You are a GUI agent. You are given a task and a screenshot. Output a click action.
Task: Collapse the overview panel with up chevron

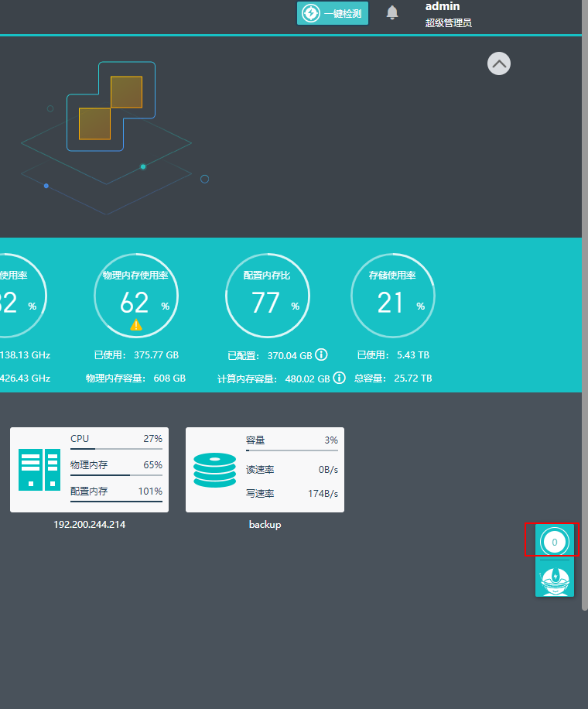point(499,63)
